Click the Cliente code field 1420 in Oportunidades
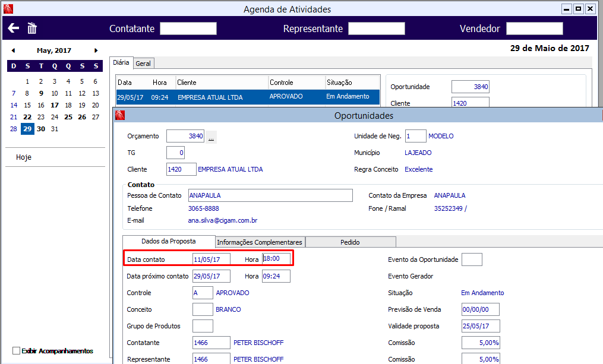The height and width of the screenshot is (364, 603). pyautogui.click(x=181, y=169)
